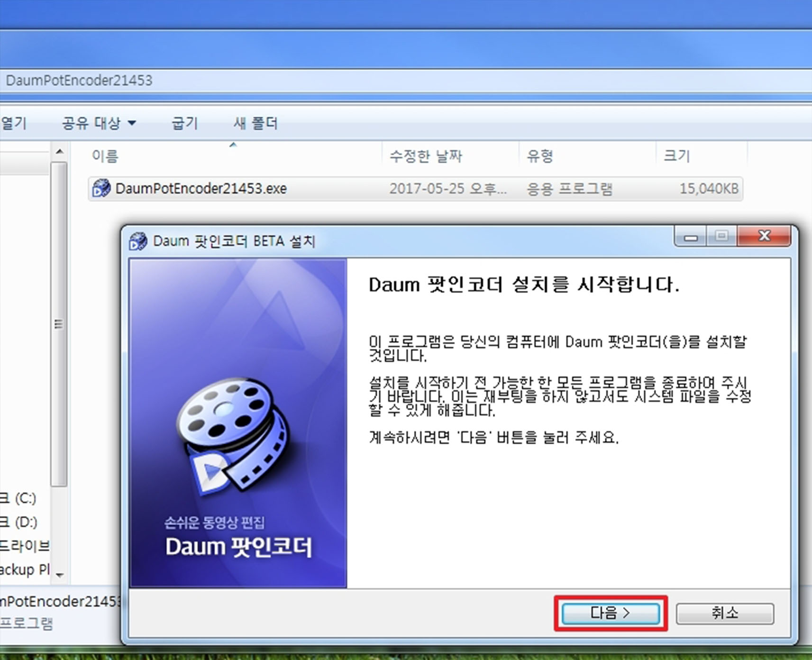Click the navigation pane scroll down arrow
The height and width of the screenshot is (660, 812).
pyautogui.click(x=59, y=575)
